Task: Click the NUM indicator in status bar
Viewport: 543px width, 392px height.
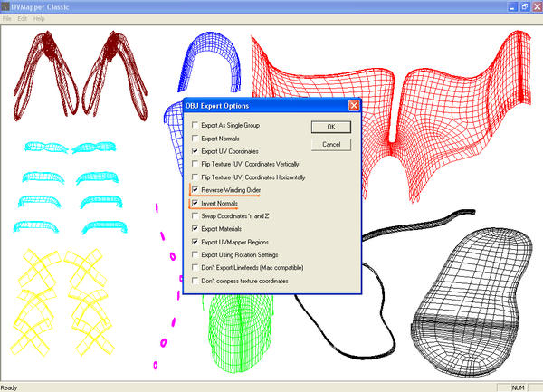Action: click(x=518, y=387)
